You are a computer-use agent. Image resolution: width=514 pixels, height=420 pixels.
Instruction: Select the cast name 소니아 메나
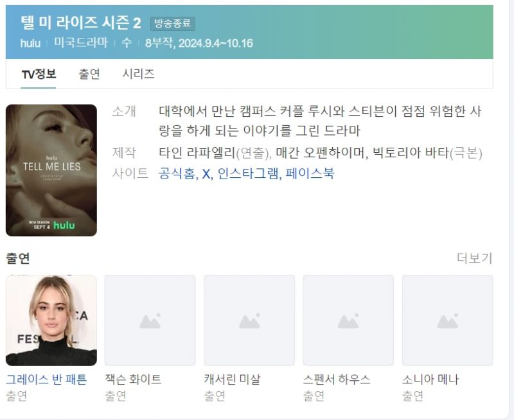(x=430, y=380)
